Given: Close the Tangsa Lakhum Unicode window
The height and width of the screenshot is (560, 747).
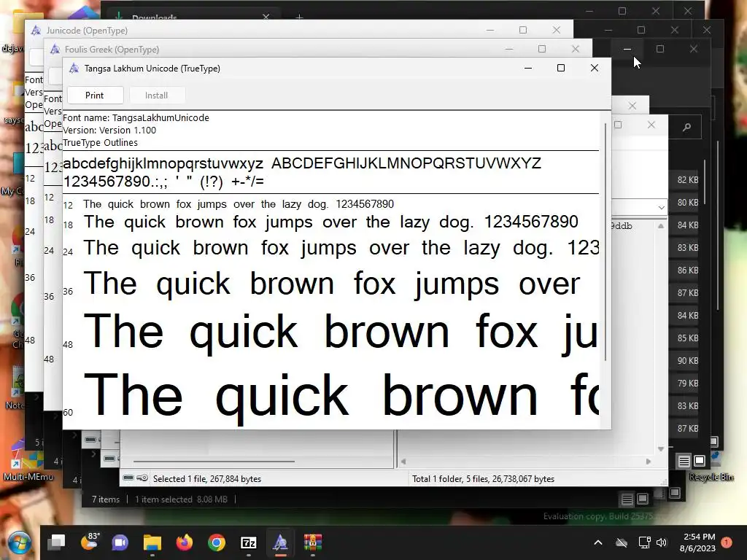Looking at the screenshot, I should point(595,68).
